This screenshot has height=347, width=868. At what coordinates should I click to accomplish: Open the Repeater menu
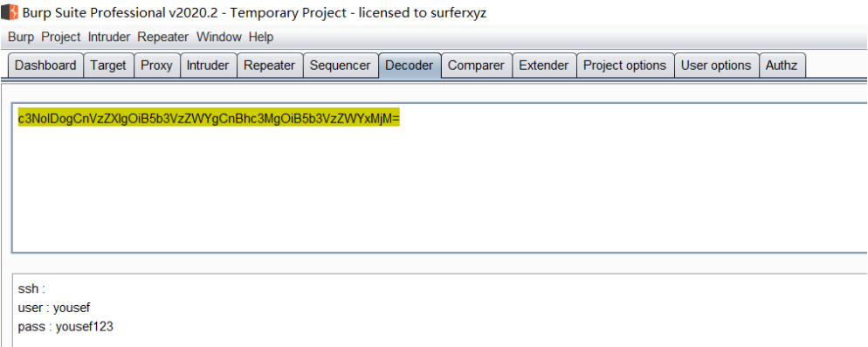(x=163, y=37)
